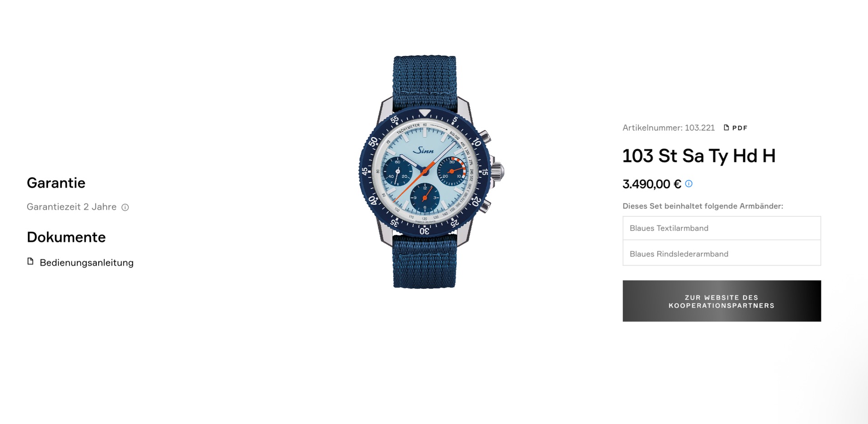Open Zur Website des Kooperationspartners button
This screenshot has width=868, height=424.
(722, 301)
